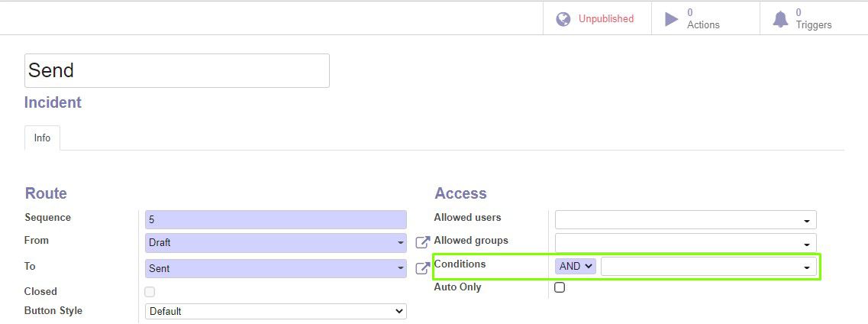Open the external link icon beside Sent

click(x=422, y=268)
